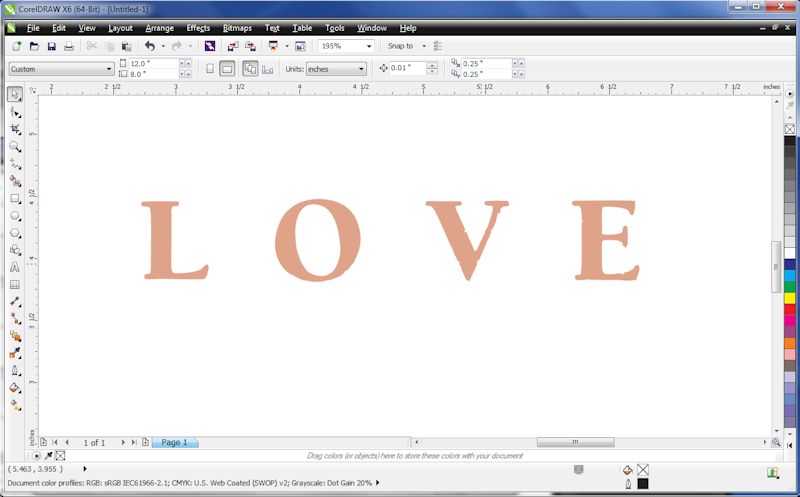Open the Bitmaps menu
The width and height of the screenshot is (800, 497).
(x=237, y=28)
